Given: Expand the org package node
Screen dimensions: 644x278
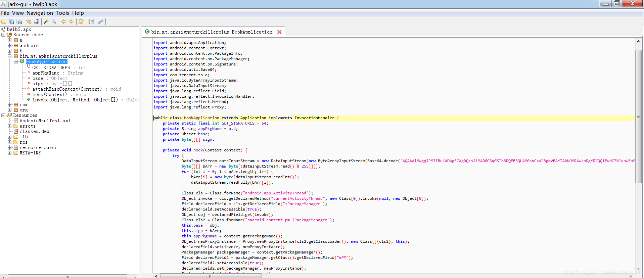Looking at the screenshot, I should pos(10,110).
